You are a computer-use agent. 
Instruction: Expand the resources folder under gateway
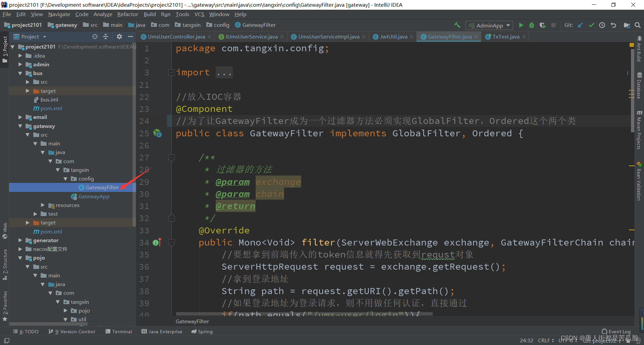tap(43, 205)
